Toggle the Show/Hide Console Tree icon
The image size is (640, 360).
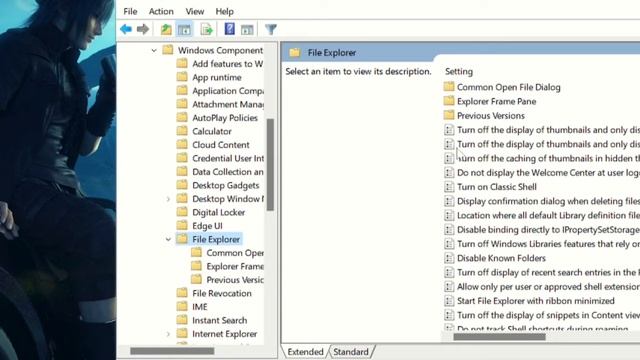point(184,29)
